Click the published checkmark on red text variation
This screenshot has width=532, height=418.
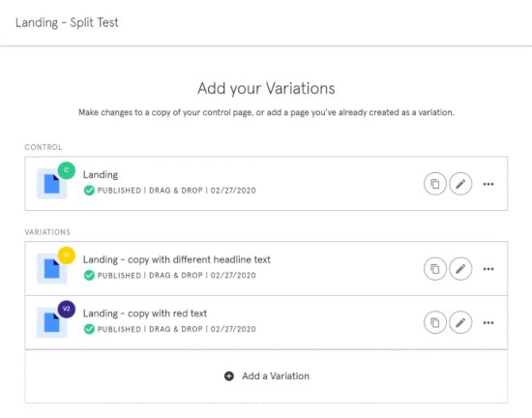(x=89, y=329)
